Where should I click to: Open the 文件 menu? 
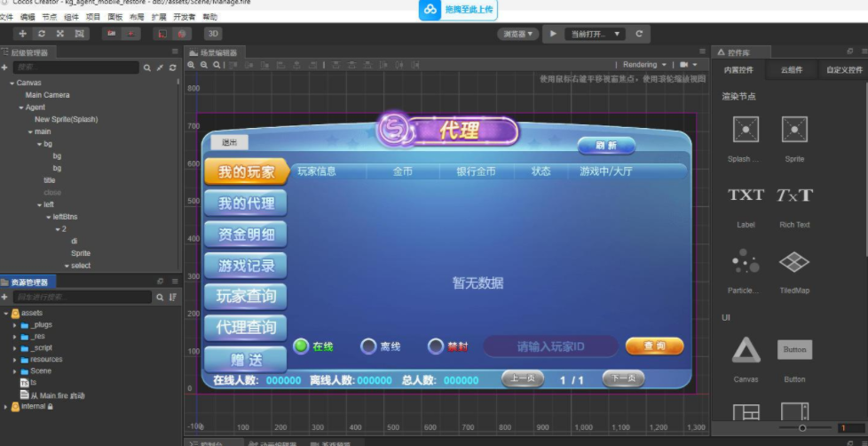pos(6,17)
